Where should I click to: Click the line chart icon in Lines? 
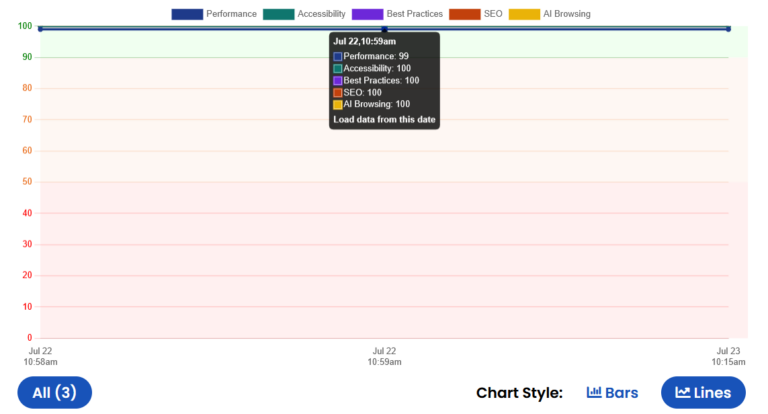tap(683, 392)
